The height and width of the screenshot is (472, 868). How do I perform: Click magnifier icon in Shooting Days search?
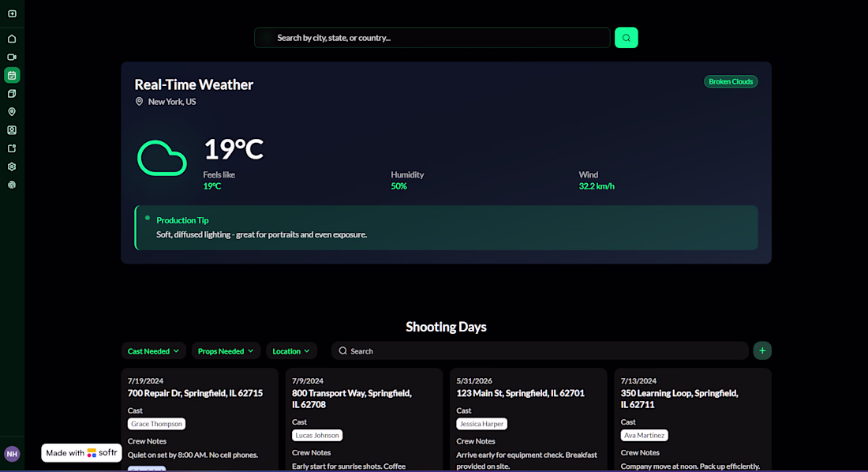tap(343, 350)
